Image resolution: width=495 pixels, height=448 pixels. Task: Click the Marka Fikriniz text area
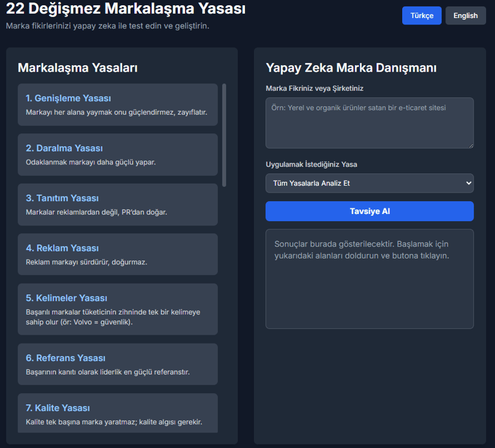(369, 123)
